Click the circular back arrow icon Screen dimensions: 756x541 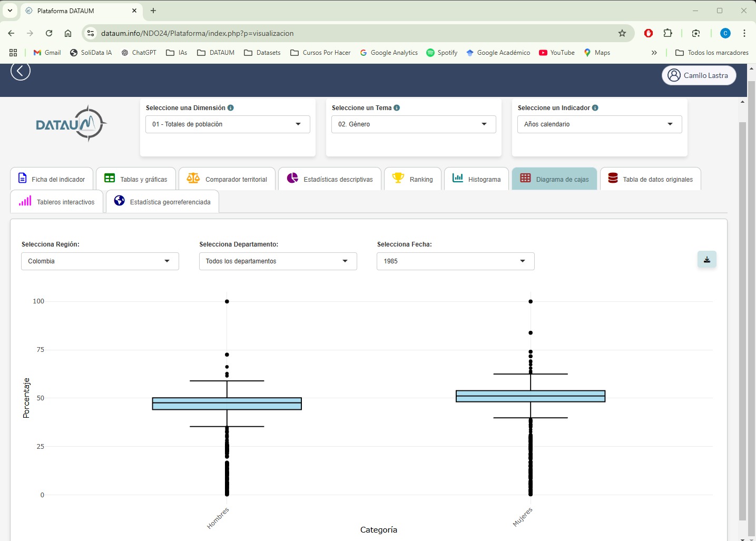[x=21, y=71]
